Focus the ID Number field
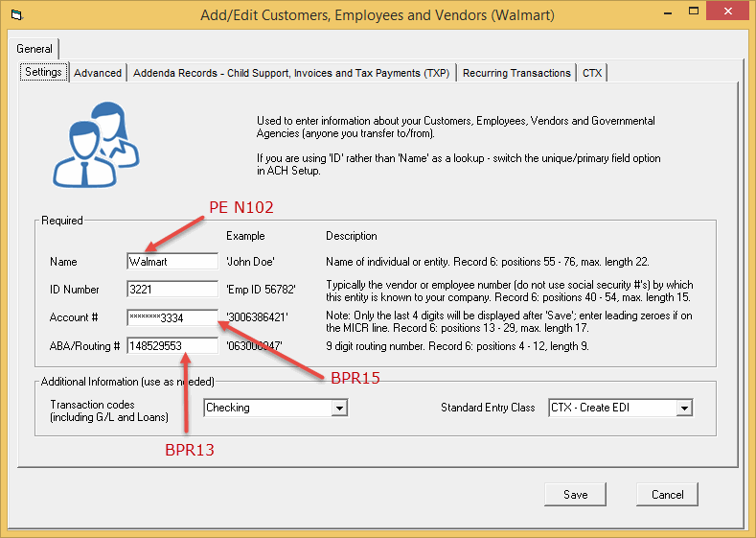Viewport: 756px width, 538px height. coord(172,290)
